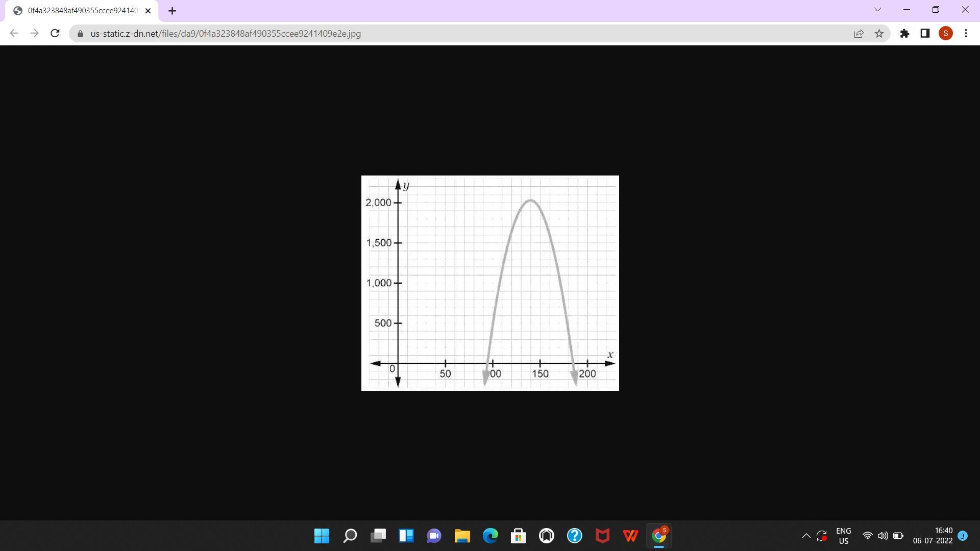This screenshot has width=980, height=551.
Task: Expand the tab search chevron
Action: (x=877, y=10)
